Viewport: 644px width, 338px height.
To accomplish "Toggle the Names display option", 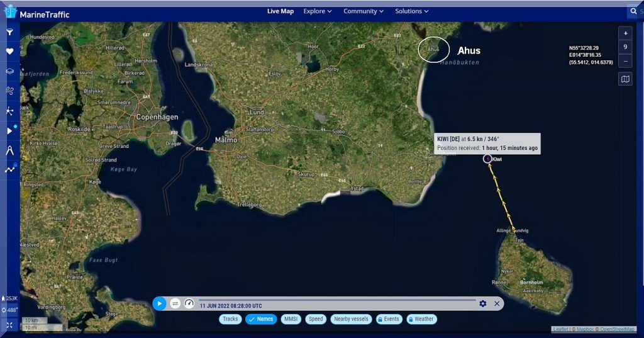I will [261, 319].
